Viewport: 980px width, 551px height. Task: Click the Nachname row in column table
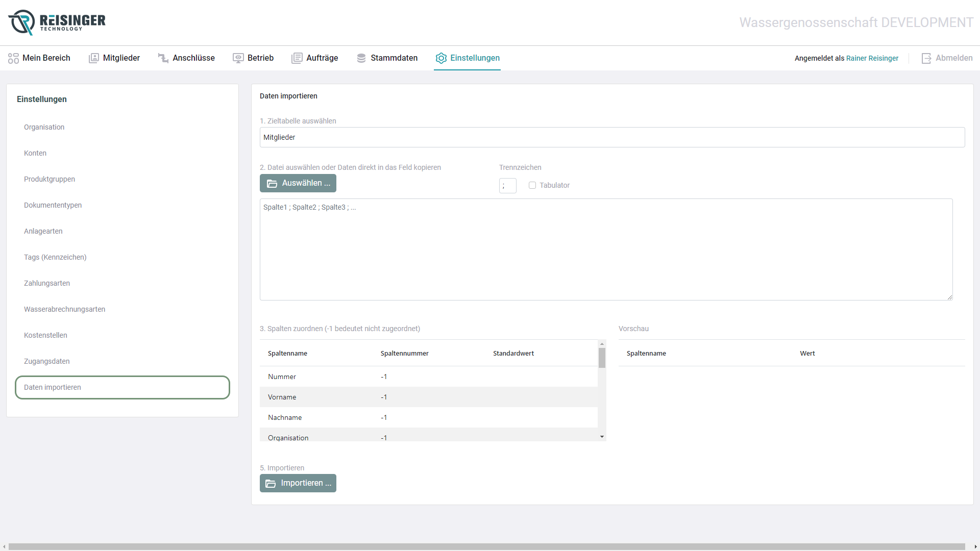429,417
